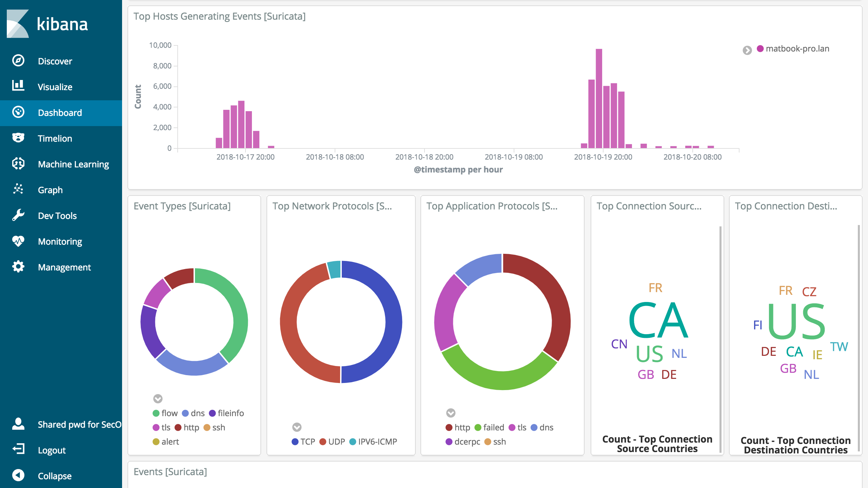
Task: Open the Machine Learning section
Action: tap(73, 164)
